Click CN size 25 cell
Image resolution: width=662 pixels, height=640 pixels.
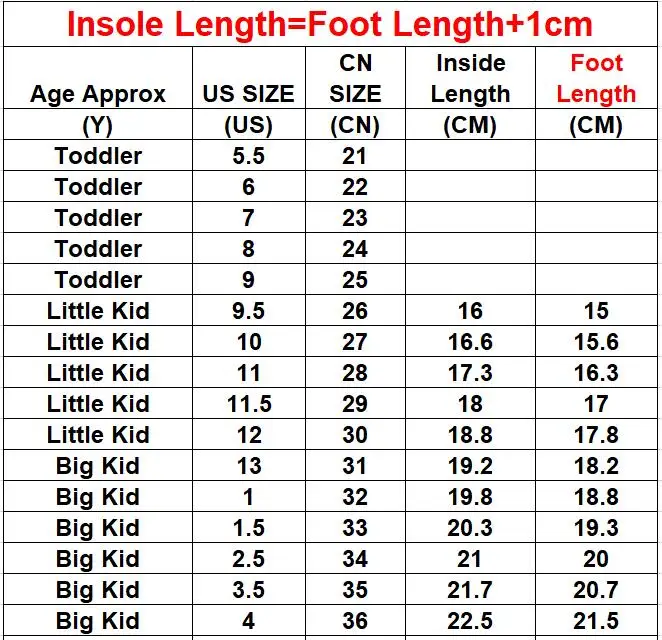pyautogui.click(x=355, y=279)
